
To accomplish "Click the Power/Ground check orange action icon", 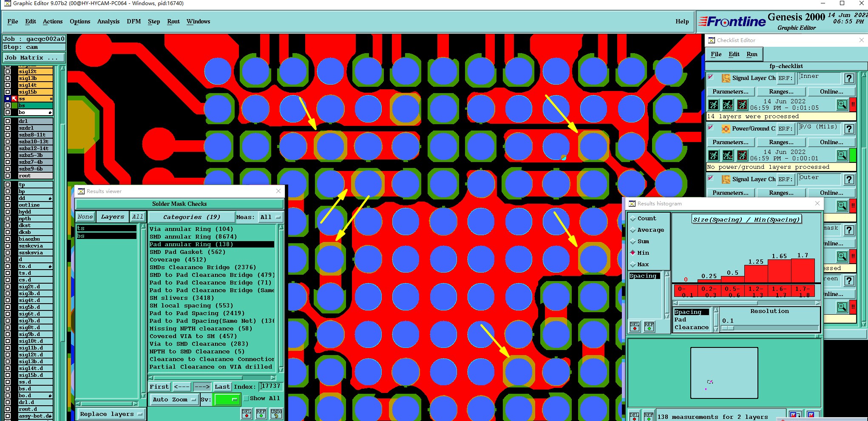I will [726, 129].
